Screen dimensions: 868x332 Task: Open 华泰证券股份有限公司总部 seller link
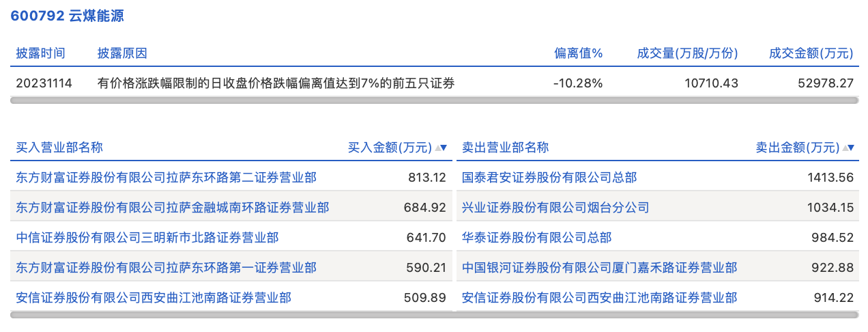click(536, 238)
